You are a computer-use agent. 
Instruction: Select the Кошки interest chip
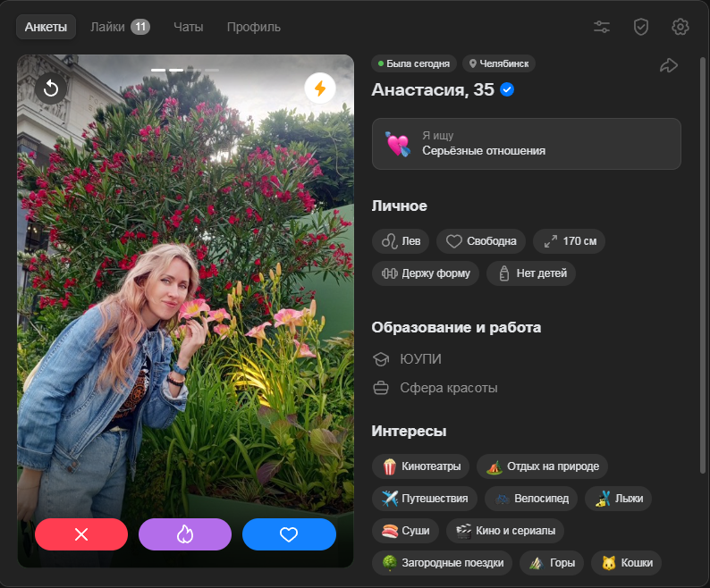[626, 563]
